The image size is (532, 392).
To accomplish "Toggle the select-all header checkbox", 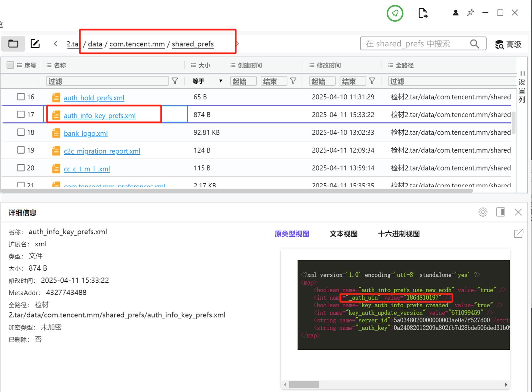I will 10,65.
